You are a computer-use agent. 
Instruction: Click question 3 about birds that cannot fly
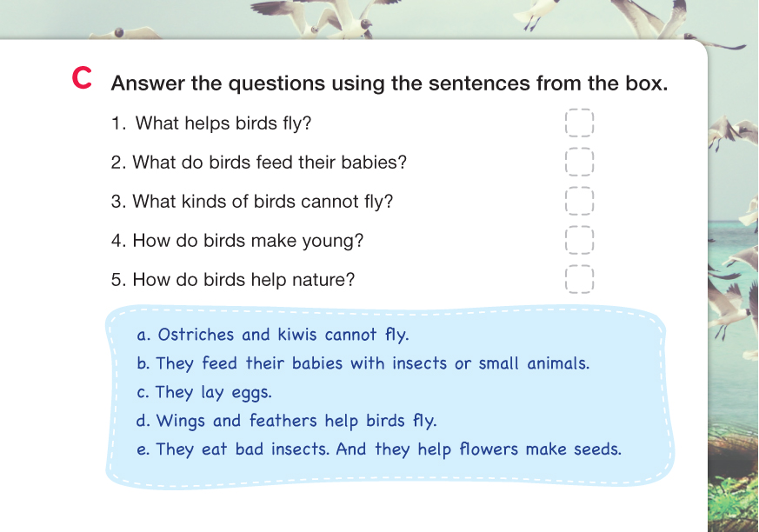click(252, 202)
